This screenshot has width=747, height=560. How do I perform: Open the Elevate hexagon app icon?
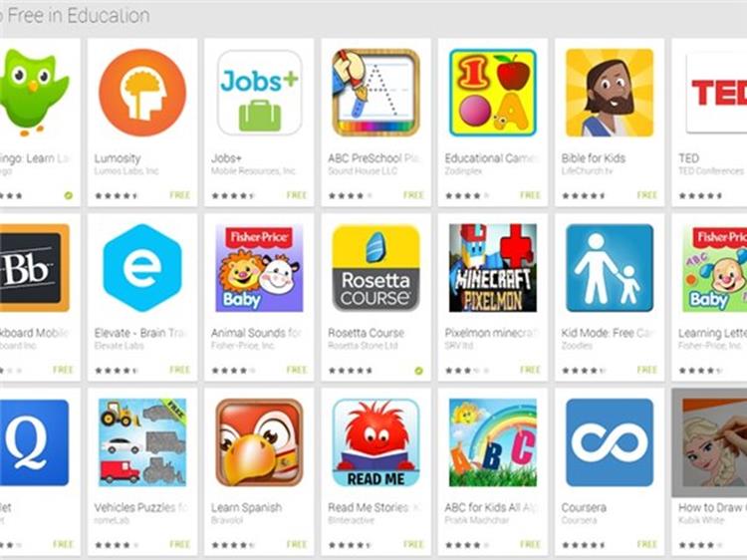142,268
